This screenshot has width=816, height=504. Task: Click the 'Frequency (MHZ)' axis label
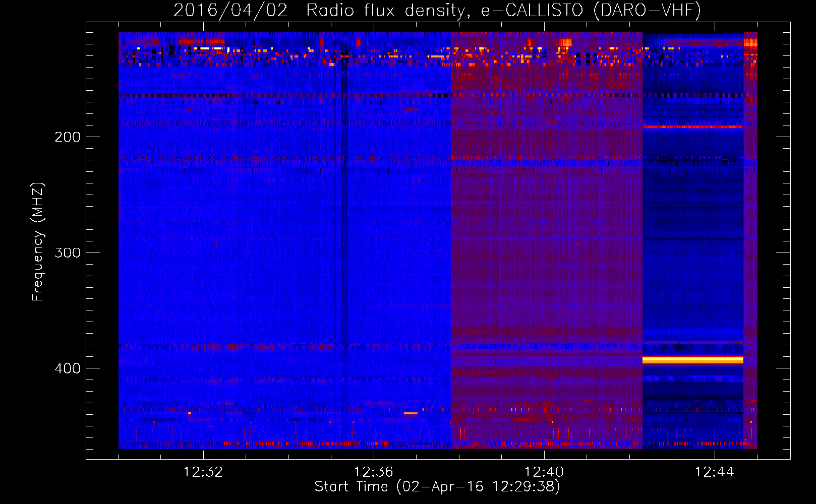pyautogui.click(x=38, y=242)
